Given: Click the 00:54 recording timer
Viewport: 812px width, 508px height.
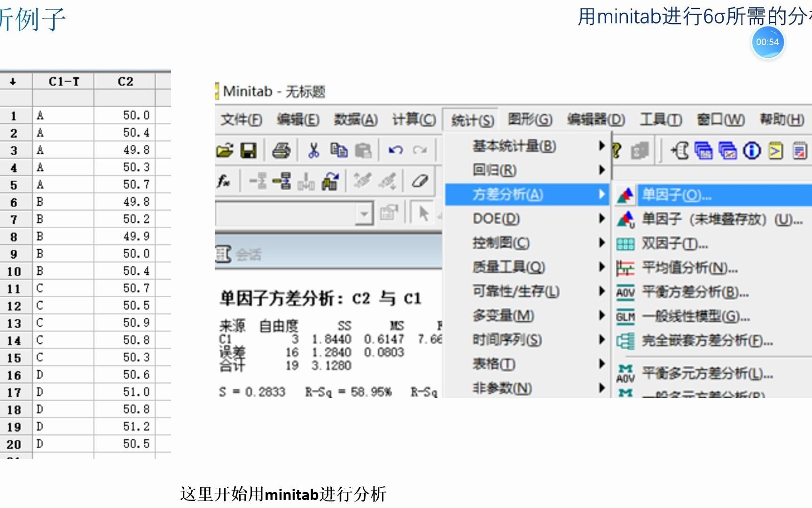Looking at the screenshot, I should (768, 41).
